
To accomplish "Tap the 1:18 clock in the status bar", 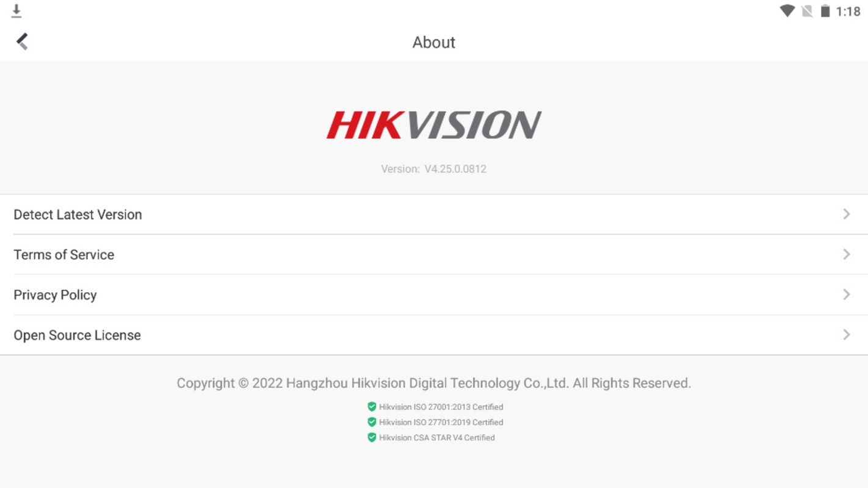I will [x=848, y=12].
